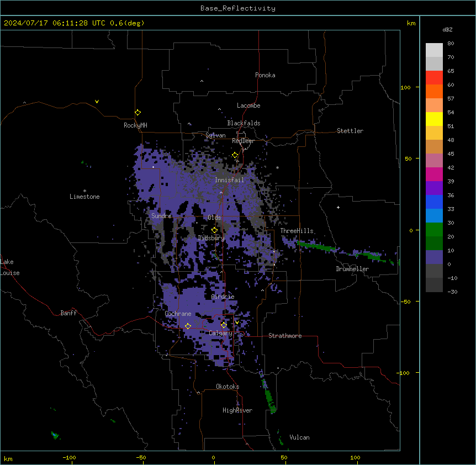Click the Sylvan label
The image size is (476, 465).
click(215, 135)
